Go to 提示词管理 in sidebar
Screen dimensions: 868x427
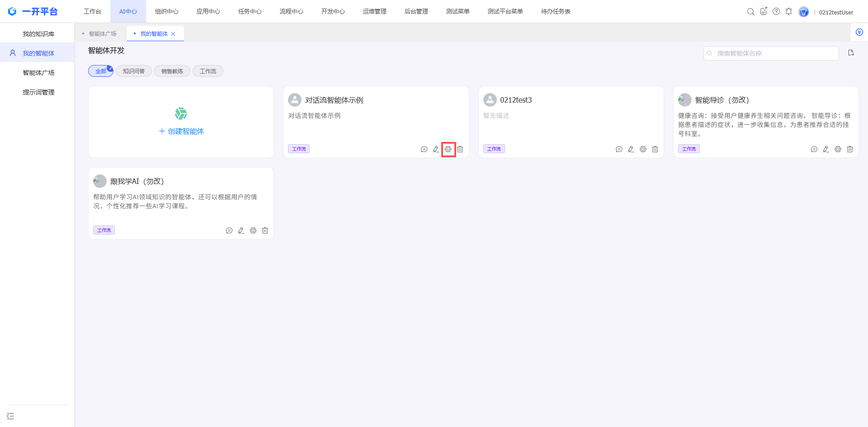click(x=38, y=92)
